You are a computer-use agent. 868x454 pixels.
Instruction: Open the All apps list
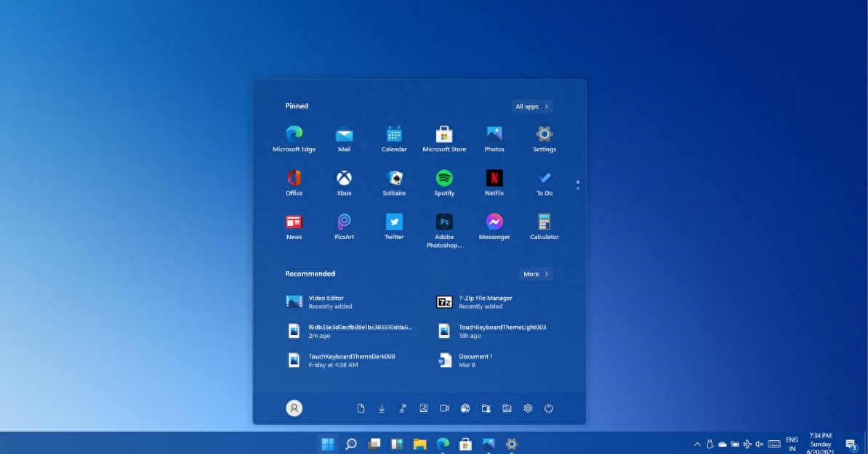(x=532, y=107)
